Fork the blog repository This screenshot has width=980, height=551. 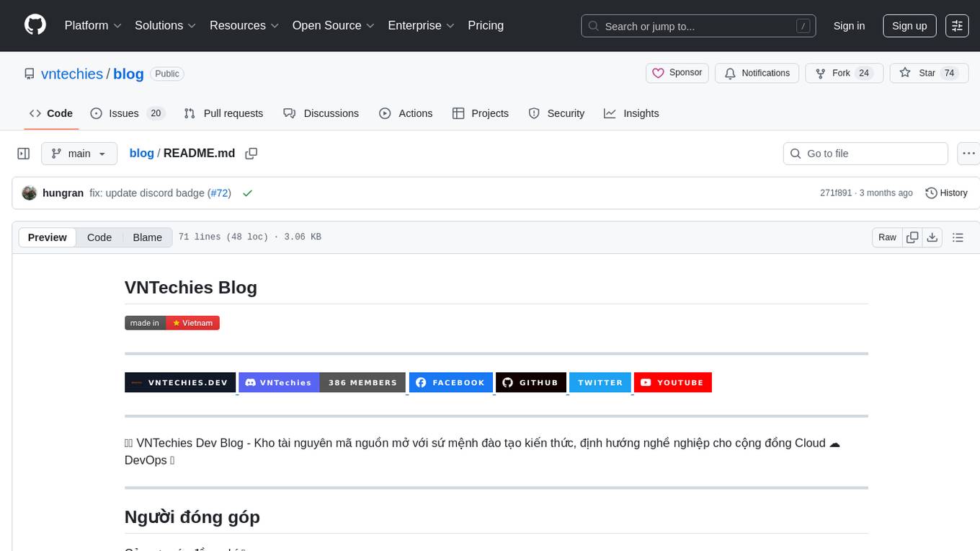click(x=845, y=73)
